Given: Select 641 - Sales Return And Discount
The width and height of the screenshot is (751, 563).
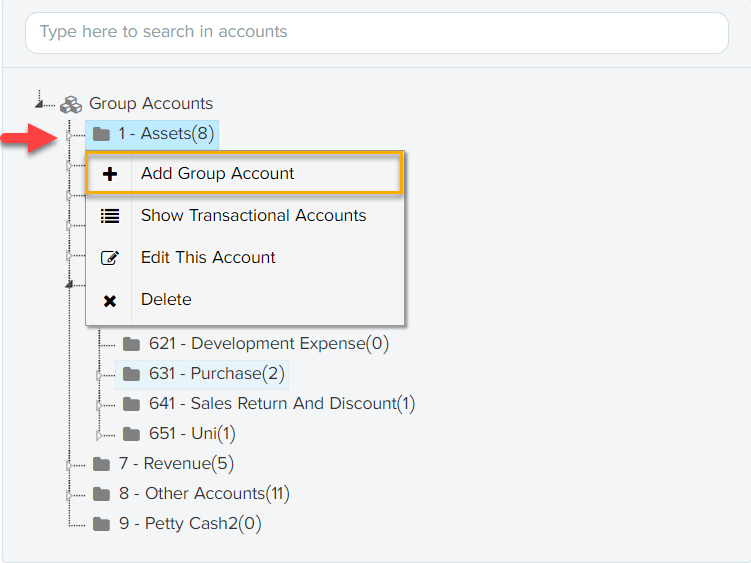Looking at the screenshot, I should 281,404.
